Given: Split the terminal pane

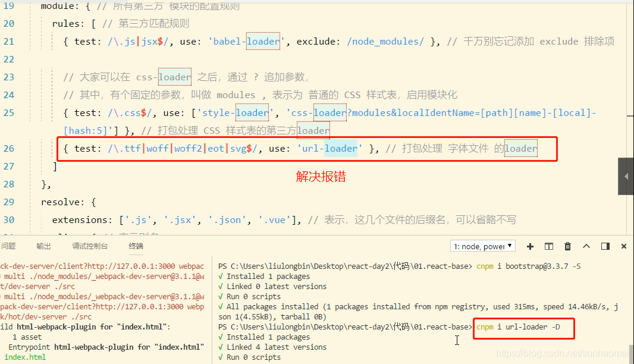Looking at the screenshot, I should pos(549,246).
